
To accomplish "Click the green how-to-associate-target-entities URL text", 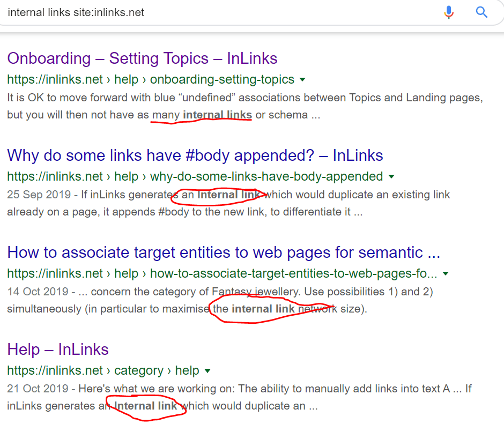I will (x=222, y=273).
